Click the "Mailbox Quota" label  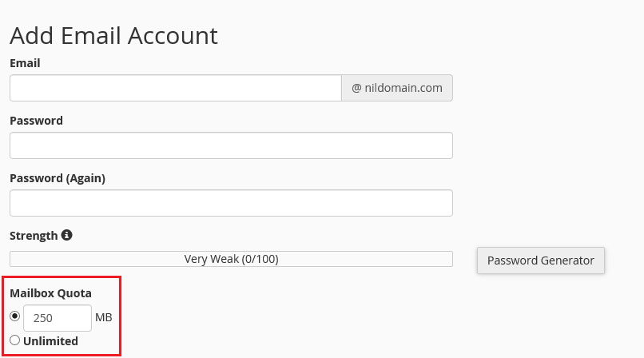[50, 293]
